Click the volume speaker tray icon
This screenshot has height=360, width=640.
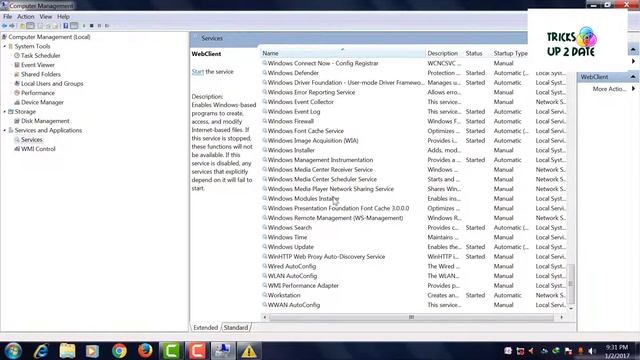click(592, 351)
